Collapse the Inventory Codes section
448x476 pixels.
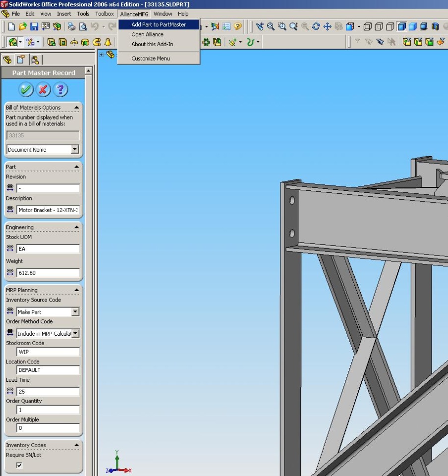coord(76,445)
